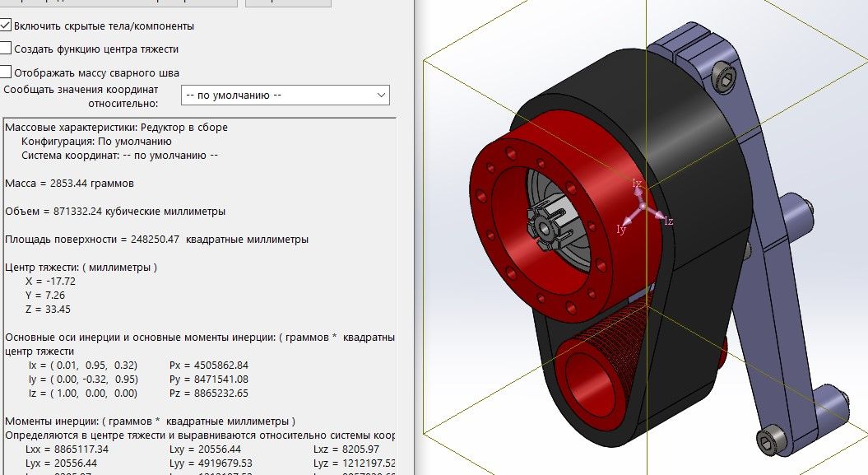This screenshot has height=475, width=868.
Task: Click the Iz principal axis label
Action: 668,221
